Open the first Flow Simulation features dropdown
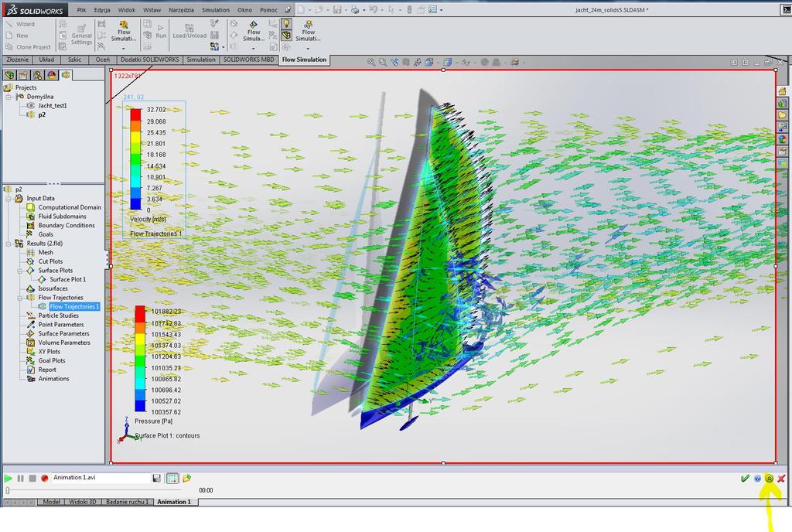 click(124, 34)
